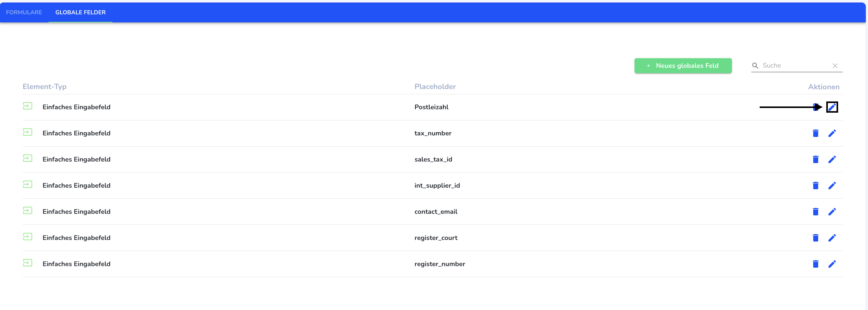Screen dimensions: 868x310
Task: Select the register_number placeholder text
Action: (439, 264)
